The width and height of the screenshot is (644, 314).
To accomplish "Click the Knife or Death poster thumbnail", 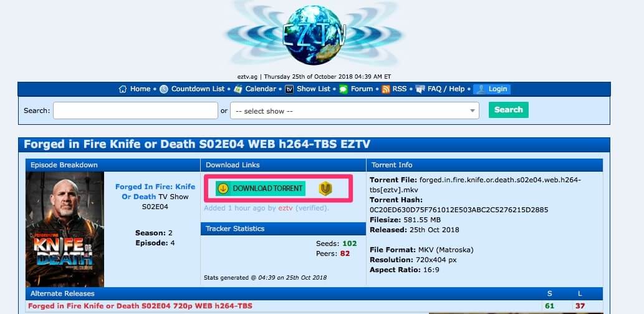I will [x=65, y=229].
